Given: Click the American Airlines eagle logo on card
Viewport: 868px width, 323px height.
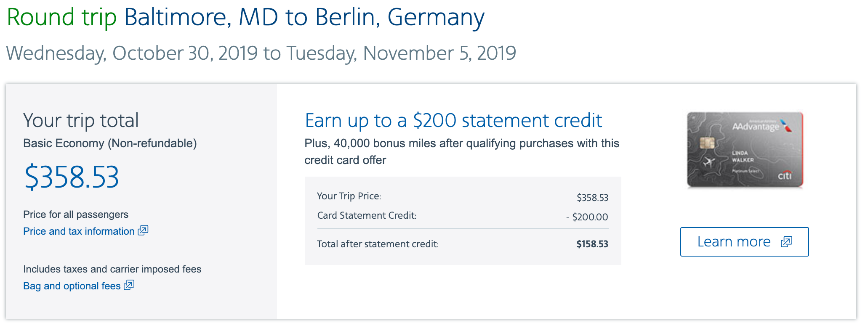Looking at the screenshot, I should pos(785,125).
